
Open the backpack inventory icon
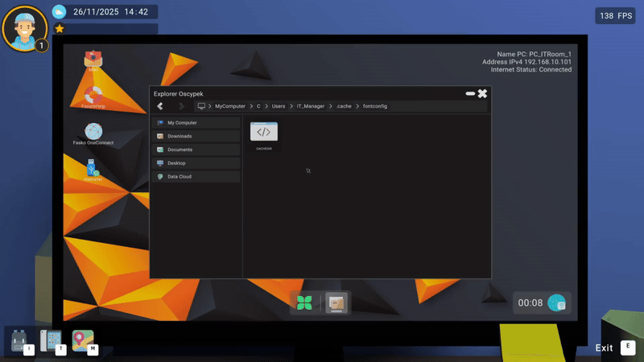(19, 340)
